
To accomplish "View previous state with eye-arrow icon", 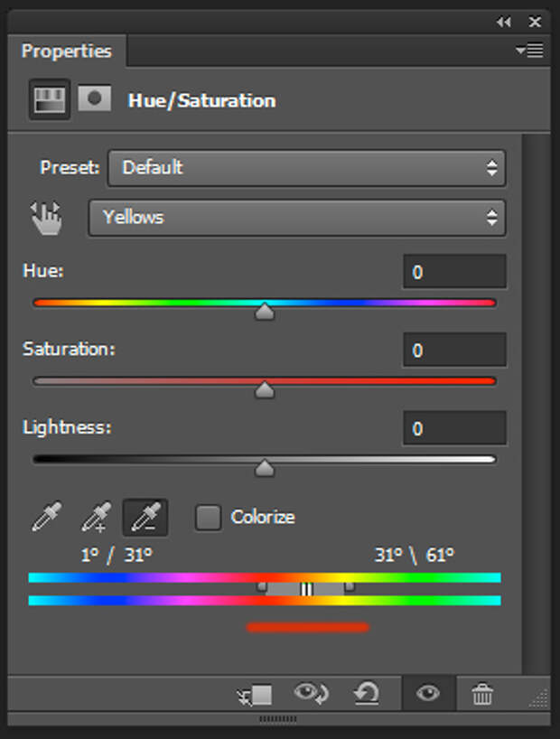I will 311,694.
